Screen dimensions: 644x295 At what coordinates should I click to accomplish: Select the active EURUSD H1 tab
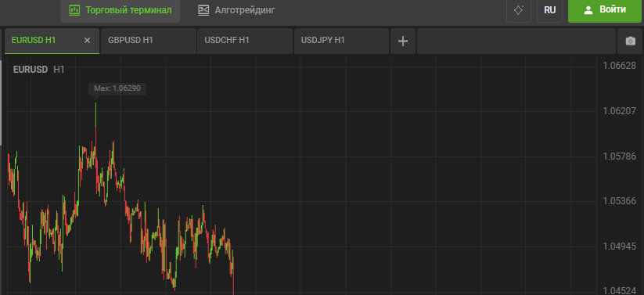click(x=52, y=41)
